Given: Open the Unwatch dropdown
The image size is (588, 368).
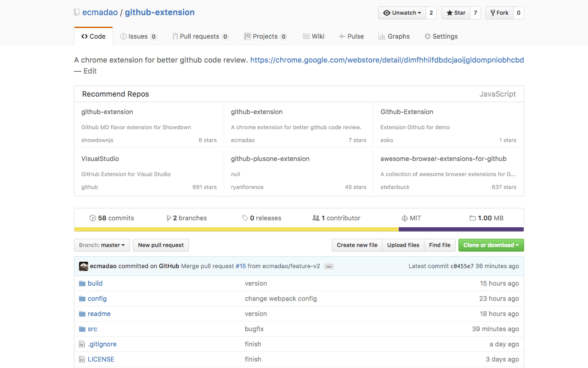Looking at the screenshot, I should (x=402, y=13).
